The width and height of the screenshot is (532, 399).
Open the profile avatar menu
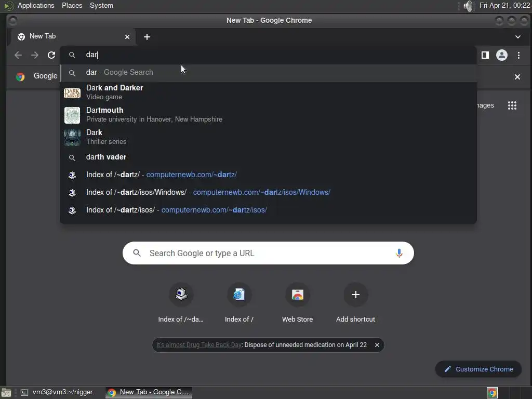pos(502,55)
